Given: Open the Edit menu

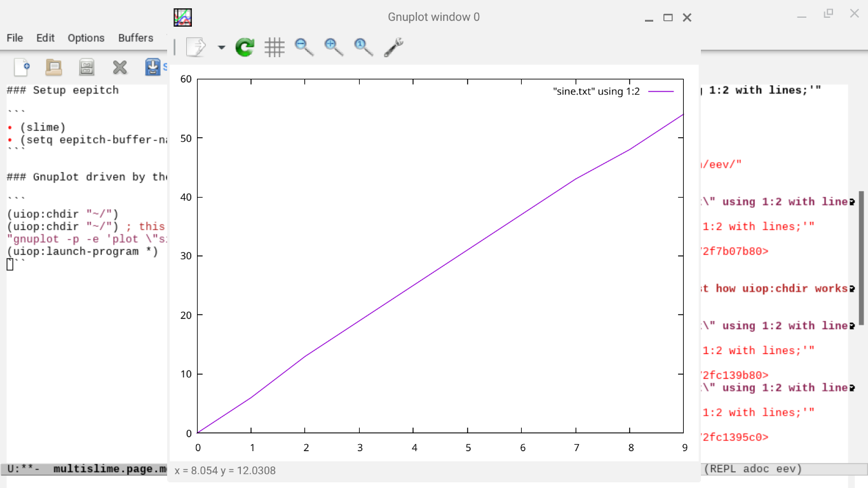Looking at the screenshot, I should click(x=45, y=38).
